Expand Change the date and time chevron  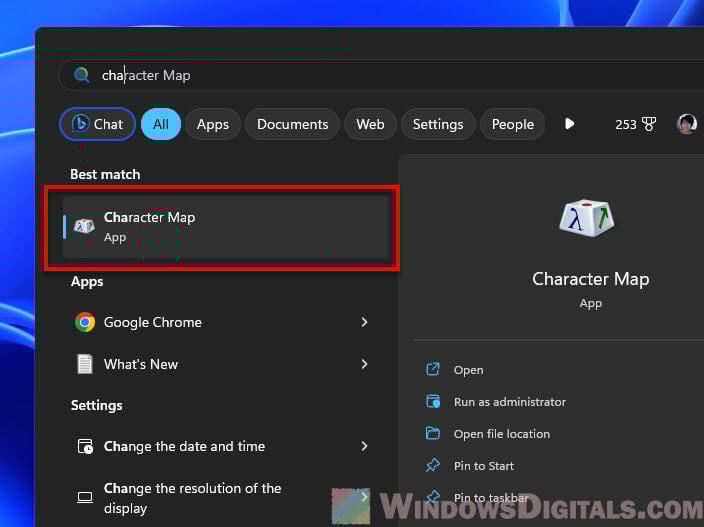click(x=364, y=446)
